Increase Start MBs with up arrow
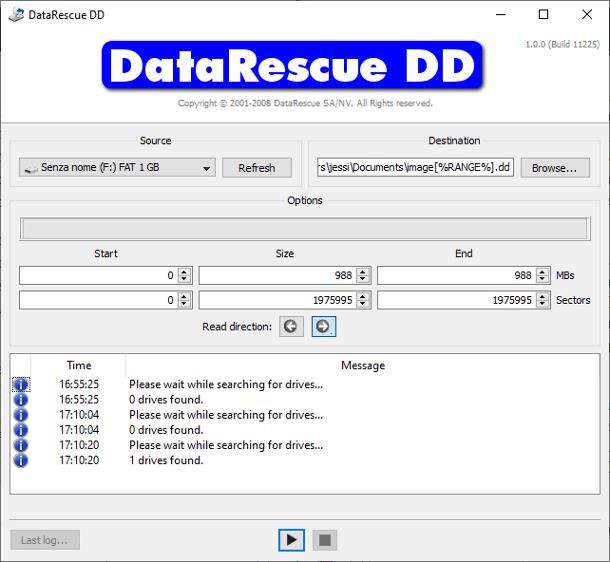This screenshot has height=562, width=610. point(184,271)
